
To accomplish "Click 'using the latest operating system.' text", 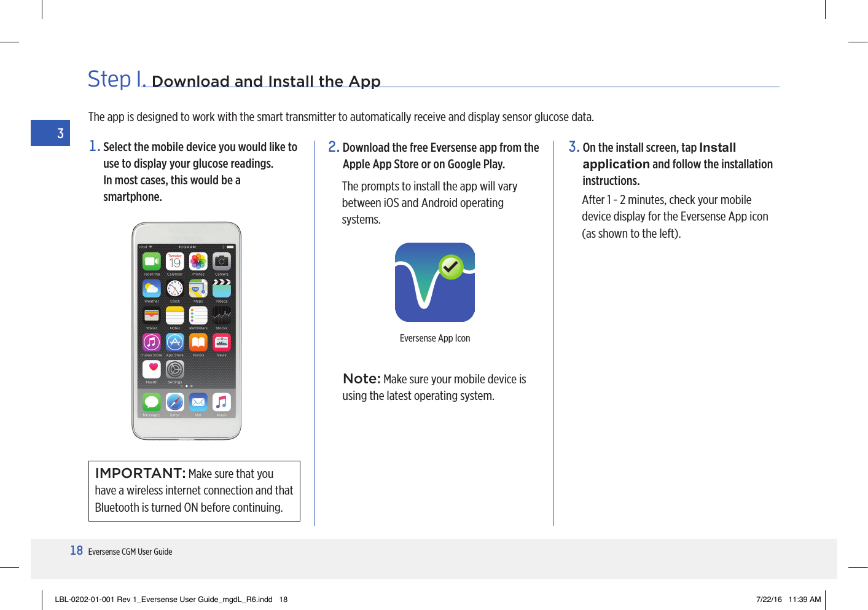I will coord(418,396).
